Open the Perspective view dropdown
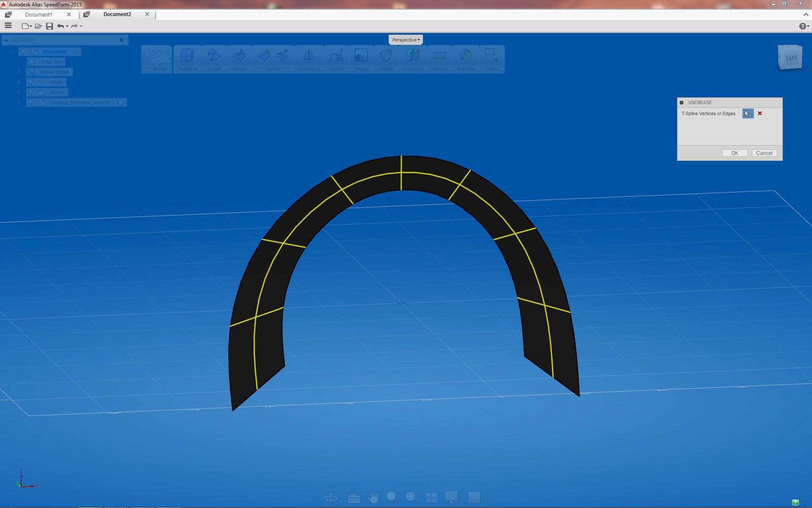 tap(406, 40)
